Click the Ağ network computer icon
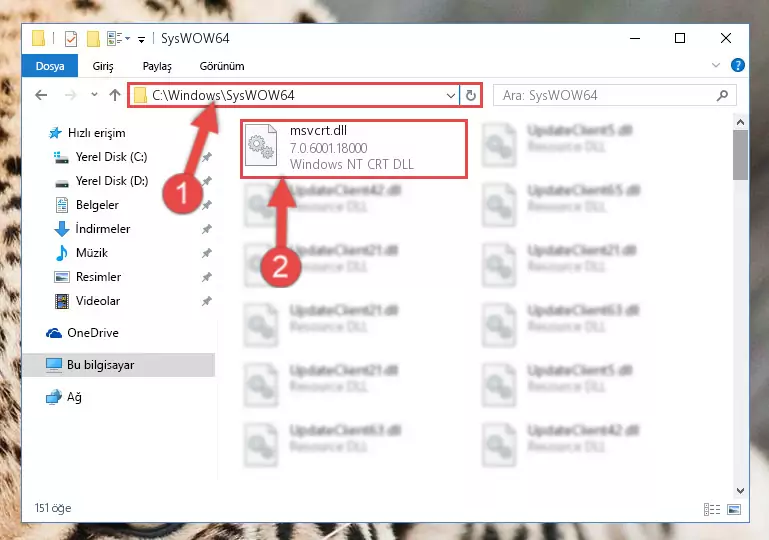769x540 pixels. (54, 397)
